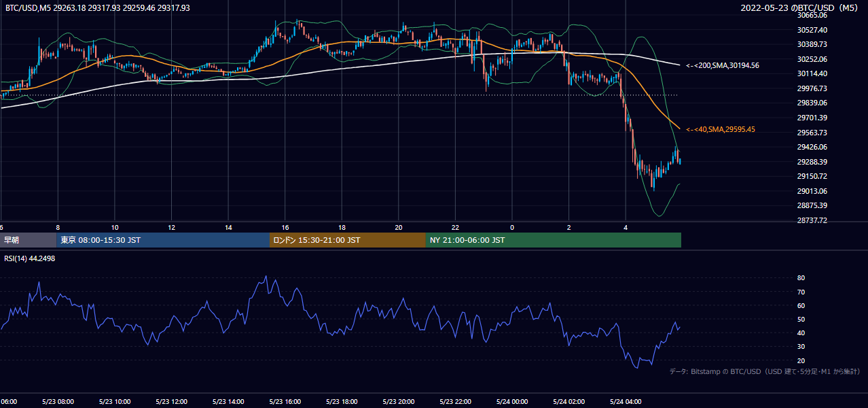868x408 pixels.
Task: Click hour tick 2 under price chart
Action: 569,227
